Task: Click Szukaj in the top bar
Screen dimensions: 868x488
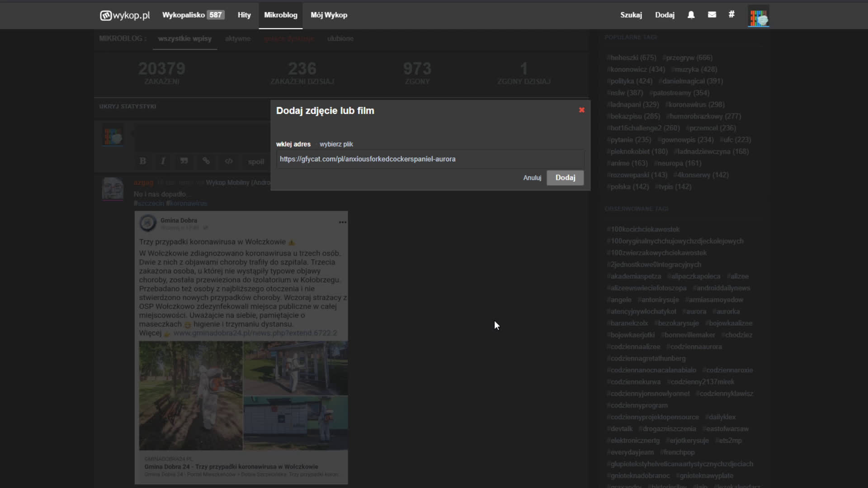Action: (631, 15)
